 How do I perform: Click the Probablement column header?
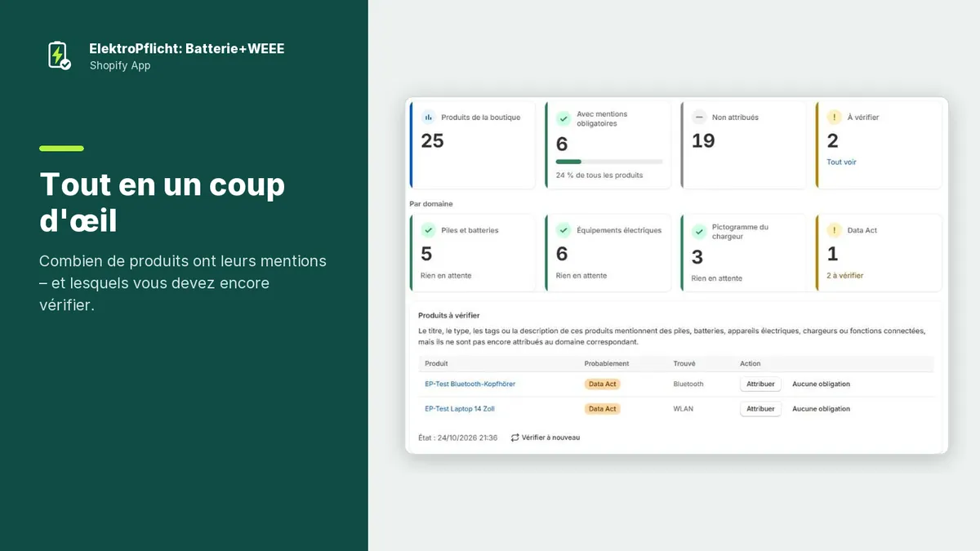(607, 363)
